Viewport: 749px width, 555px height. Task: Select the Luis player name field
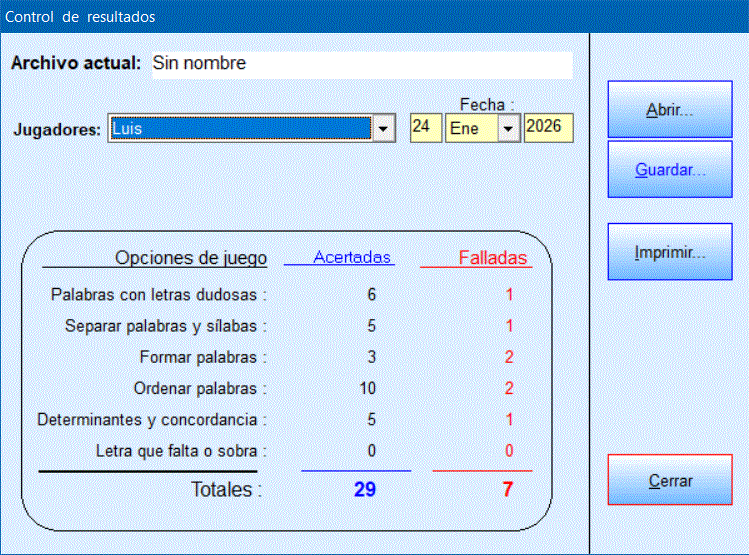pos(239,129)
